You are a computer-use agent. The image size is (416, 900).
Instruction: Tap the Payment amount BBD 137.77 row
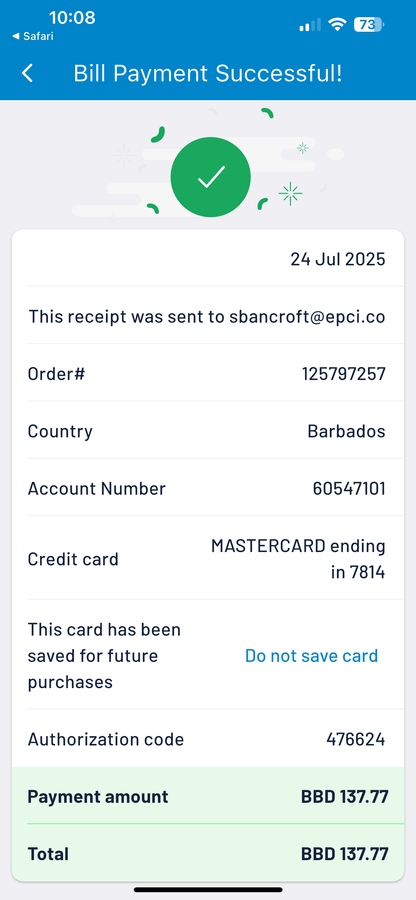(x=208, y=796)
